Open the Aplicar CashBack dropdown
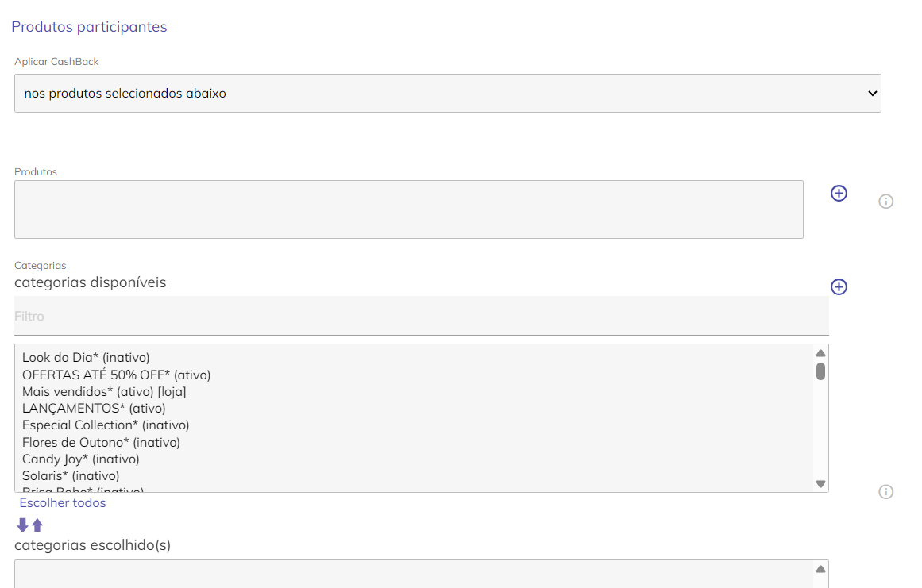The image size is (922, 588). pyautogui.click(x=447, y=94)
